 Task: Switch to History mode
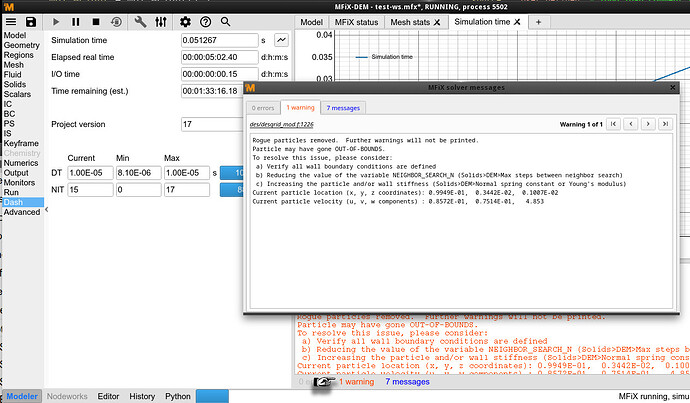tap(142, 396)
